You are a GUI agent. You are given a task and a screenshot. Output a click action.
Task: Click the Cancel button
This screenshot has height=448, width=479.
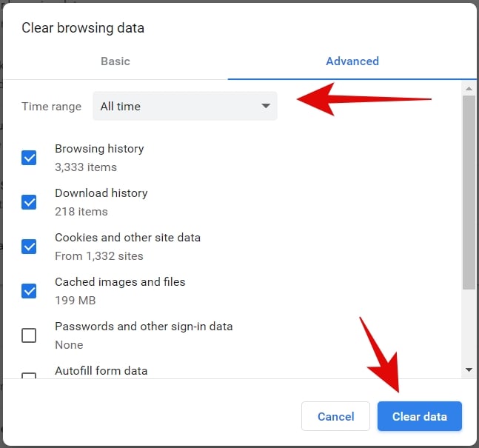[335, 416]
